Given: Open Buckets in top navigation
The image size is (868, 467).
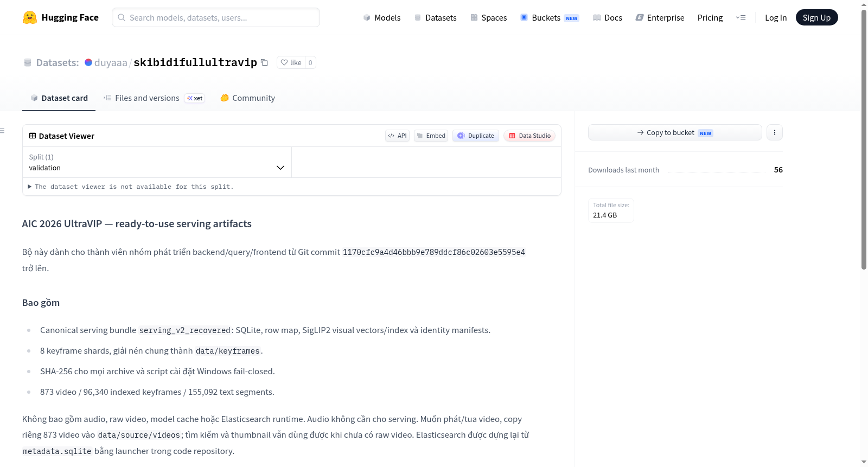Looking at the screenshot, I should coord(550,17).
